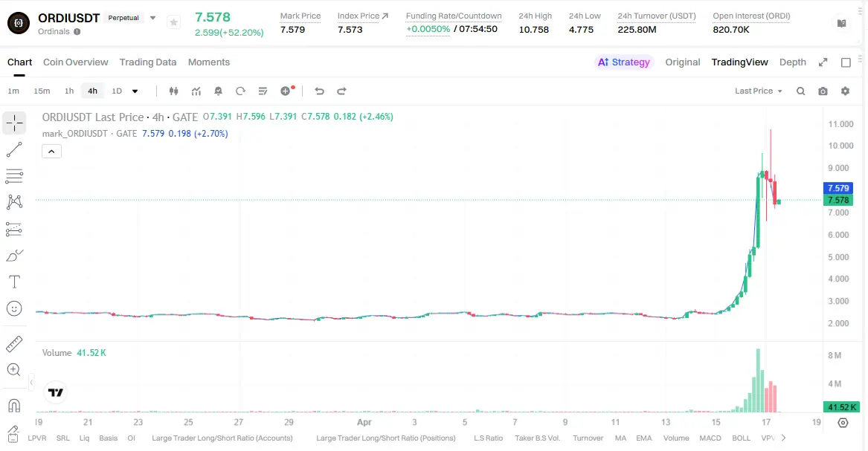Enable the OI indicator
Screen dimensions: 868x451
[x=131, y=438]
